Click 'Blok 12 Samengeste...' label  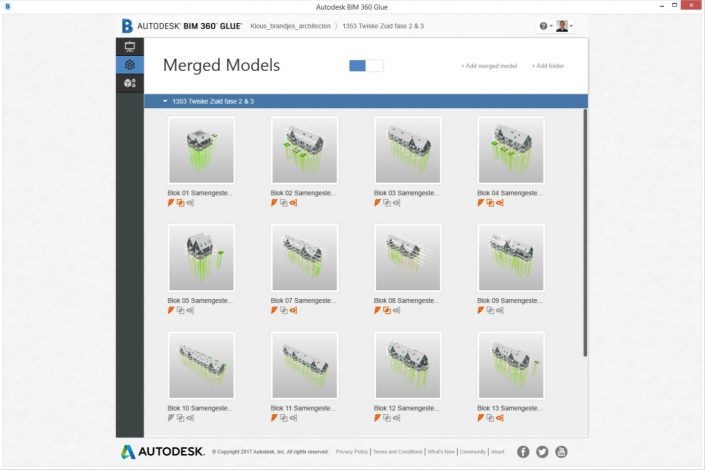406,408
